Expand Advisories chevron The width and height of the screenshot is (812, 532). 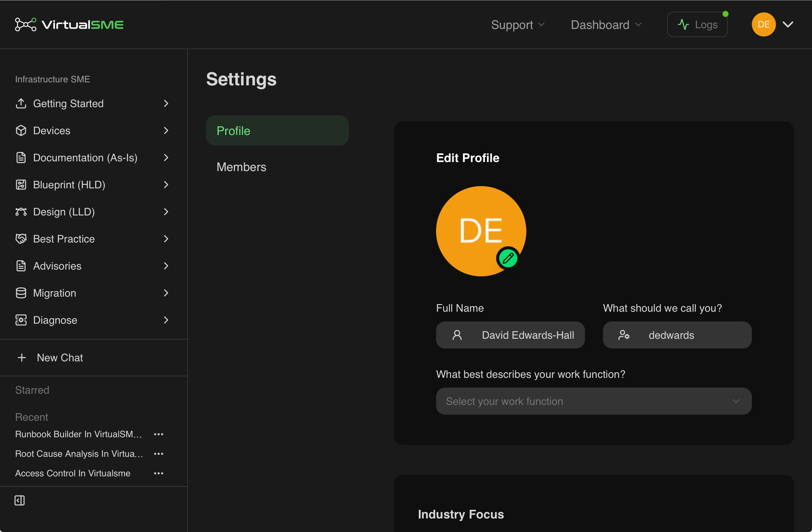(166, 266)
